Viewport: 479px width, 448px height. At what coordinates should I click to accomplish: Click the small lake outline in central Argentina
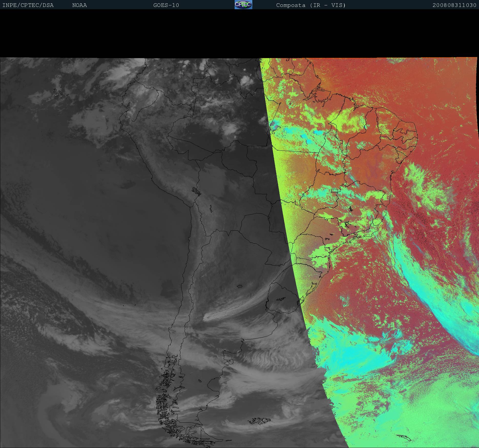point(239,286)
